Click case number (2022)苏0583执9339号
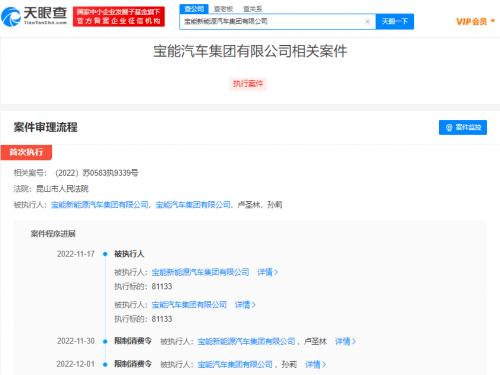The width and height of the screenshot is (500, 375). tap(97, 173)
